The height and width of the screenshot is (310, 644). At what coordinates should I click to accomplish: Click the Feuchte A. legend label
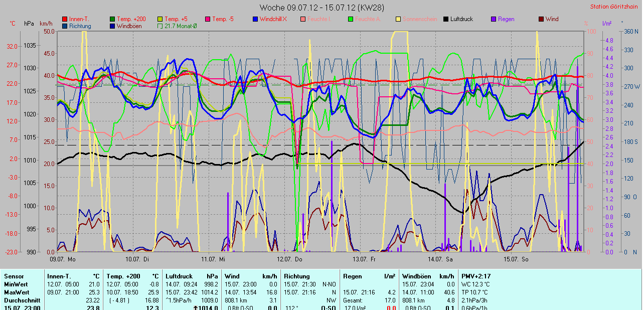368,19
